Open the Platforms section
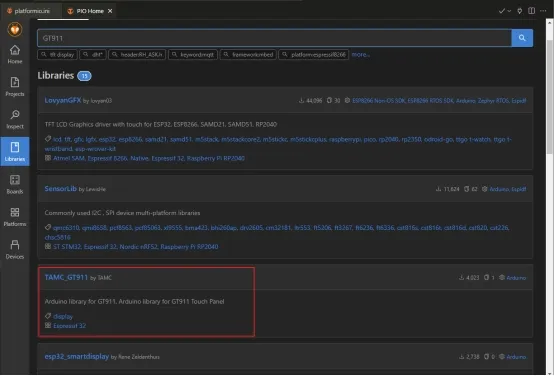 coord(15,217)
